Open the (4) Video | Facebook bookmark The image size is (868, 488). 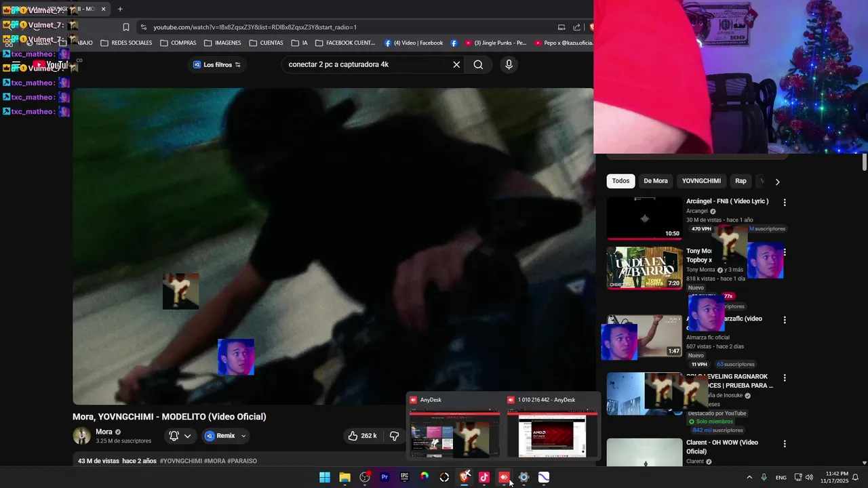(x=414, y=43)
